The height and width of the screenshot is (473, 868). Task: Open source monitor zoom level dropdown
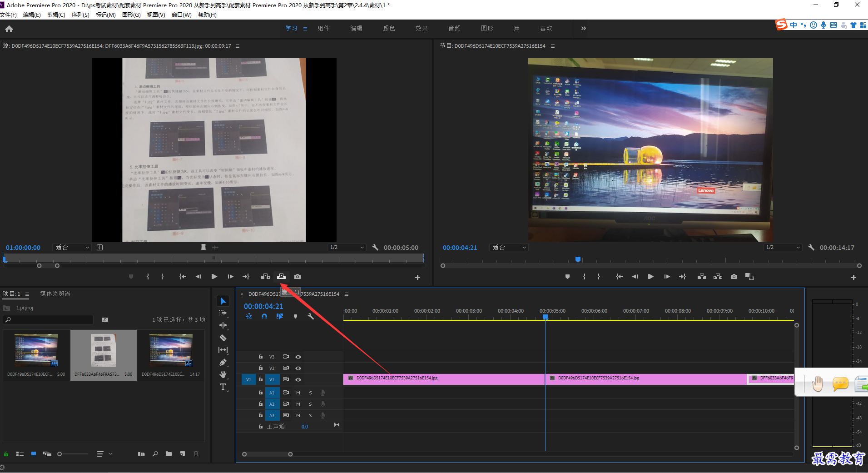click(73, 247)
